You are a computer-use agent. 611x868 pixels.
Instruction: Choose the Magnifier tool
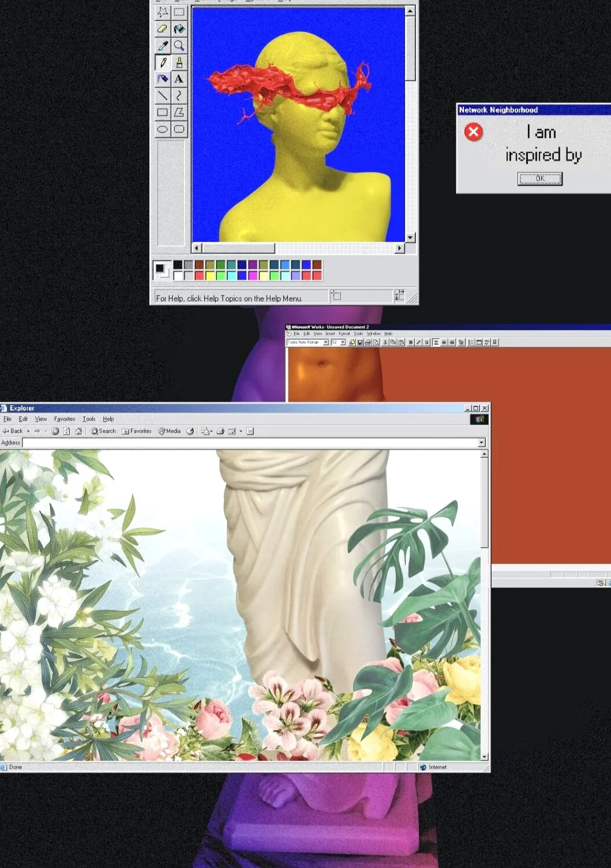(x=179, y=46)
